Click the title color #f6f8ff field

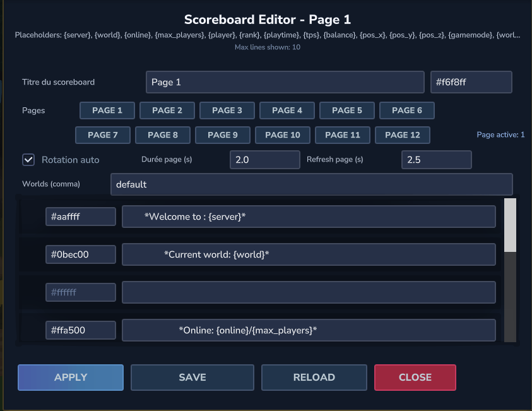pos(471,82)
